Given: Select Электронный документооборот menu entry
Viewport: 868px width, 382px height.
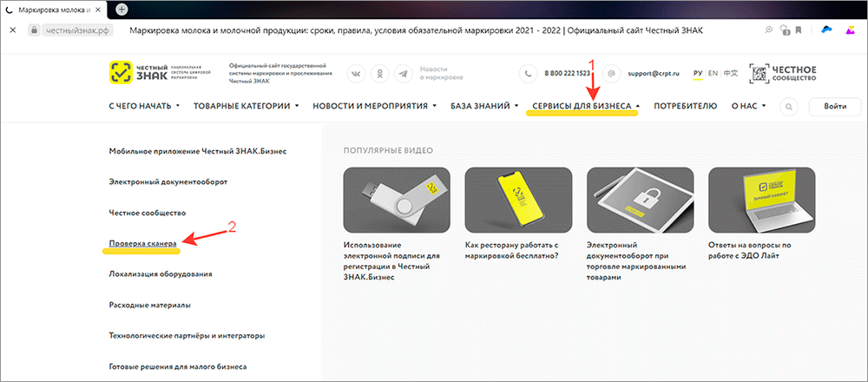Looking at the screenshot, I should point(168,181).
